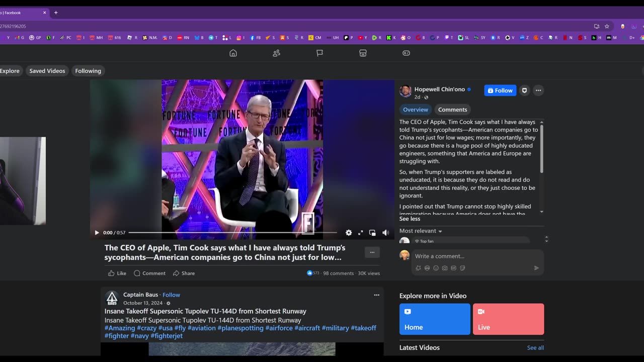Screen dimensions: 644x362
Task: Open the Gaming controller icon in navigation
Action: (x=406, y=53)
